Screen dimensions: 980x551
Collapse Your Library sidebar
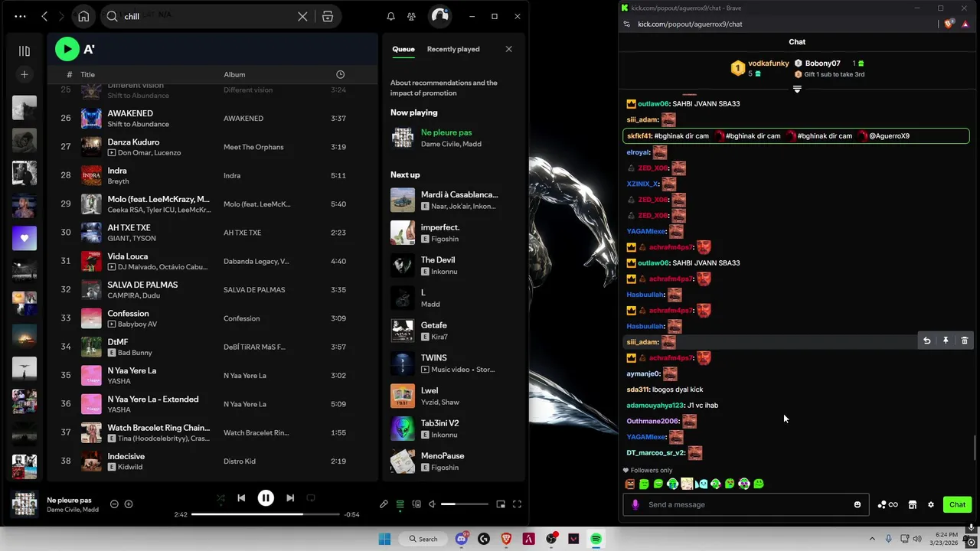[24, 51]
